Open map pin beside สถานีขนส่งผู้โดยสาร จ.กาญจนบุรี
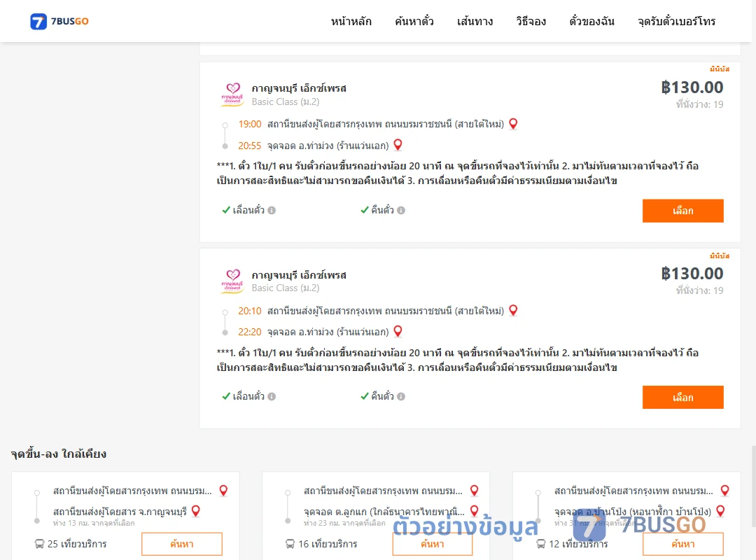This screenshot has height=560, width=756. tap(196, 511)
